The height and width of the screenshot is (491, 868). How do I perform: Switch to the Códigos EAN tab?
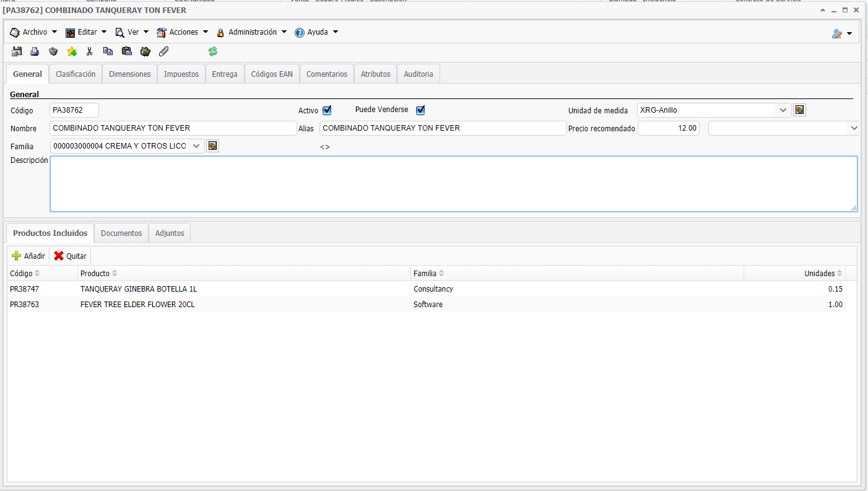[x=272, y=74]
